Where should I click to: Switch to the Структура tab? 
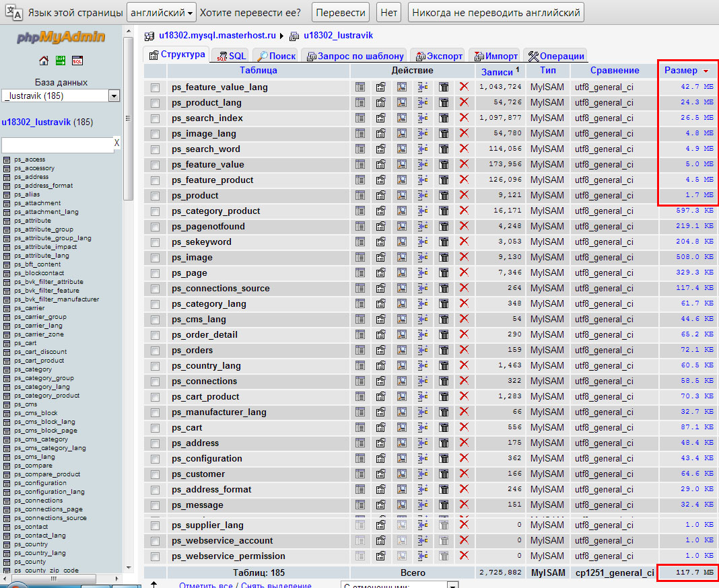(177, 54)
